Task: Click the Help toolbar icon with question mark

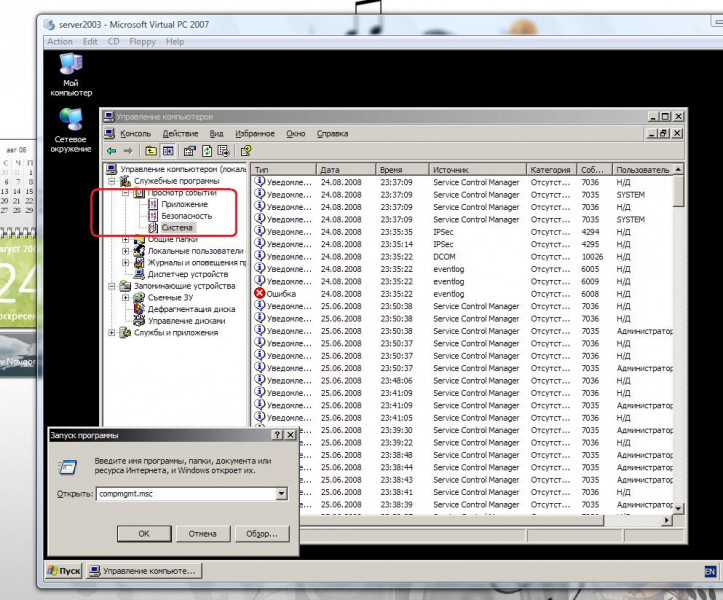Action: click(x=246, y=151)
